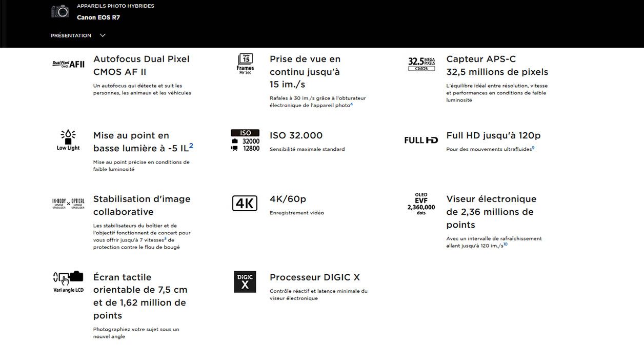Click the 4K/60p heading
The height and width of the screenshot is (363, 644).
coord(288,199)
